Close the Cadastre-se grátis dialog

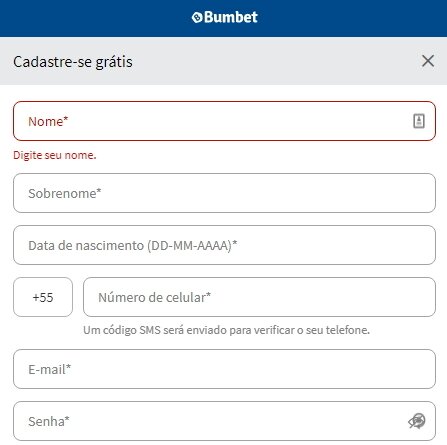coord(428,61)
